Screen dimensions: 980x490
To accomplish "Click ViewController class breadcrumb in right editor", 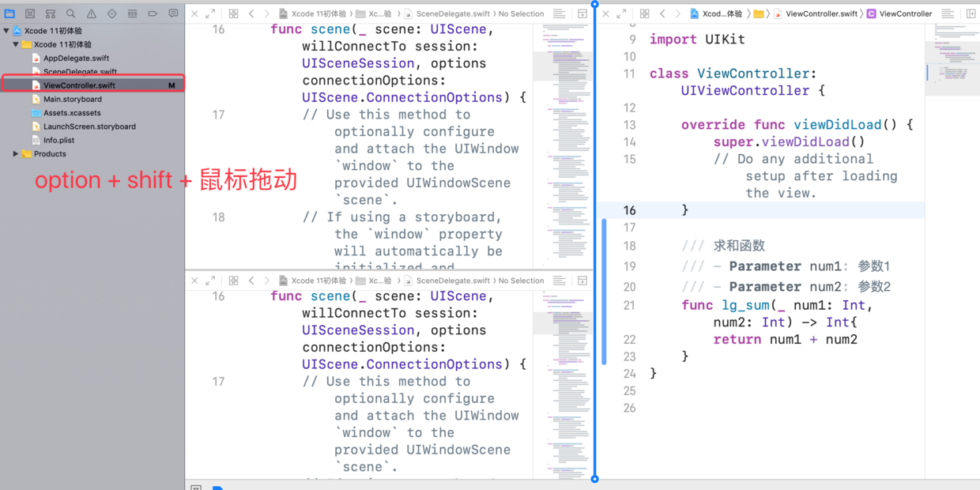I will [x=899, y=13].
